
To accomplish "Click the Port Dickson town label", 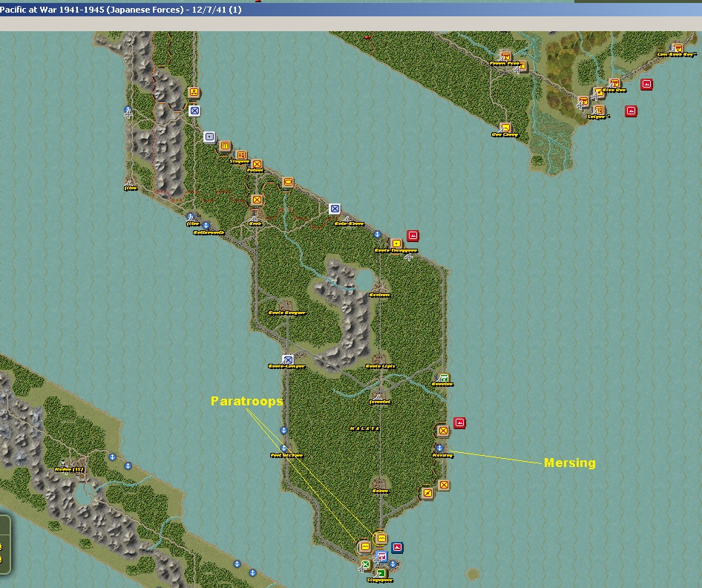I will pos(286,455).
